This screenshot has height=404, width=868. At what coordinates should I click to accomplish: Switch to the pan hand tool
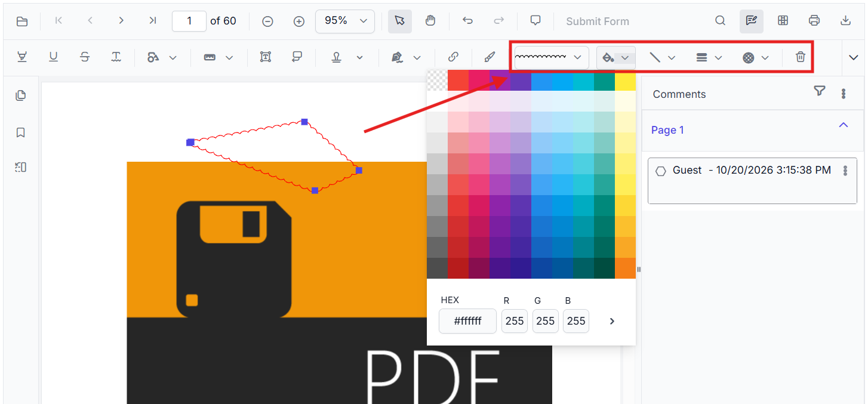430,21
